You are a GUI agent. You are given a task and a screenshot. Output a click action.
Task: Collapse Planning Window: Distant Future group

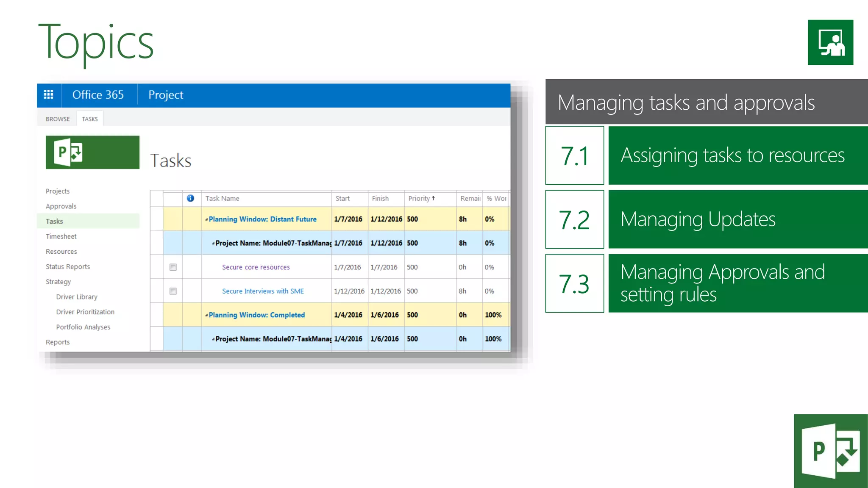click(x=206, y=219)
